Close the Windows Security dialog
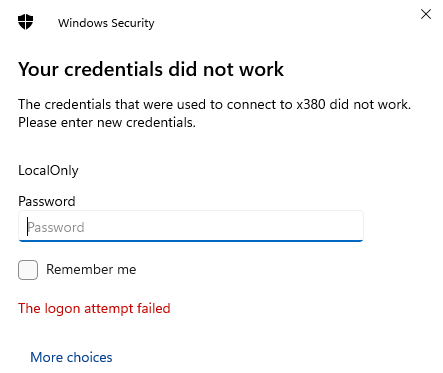 coord(426,14)
